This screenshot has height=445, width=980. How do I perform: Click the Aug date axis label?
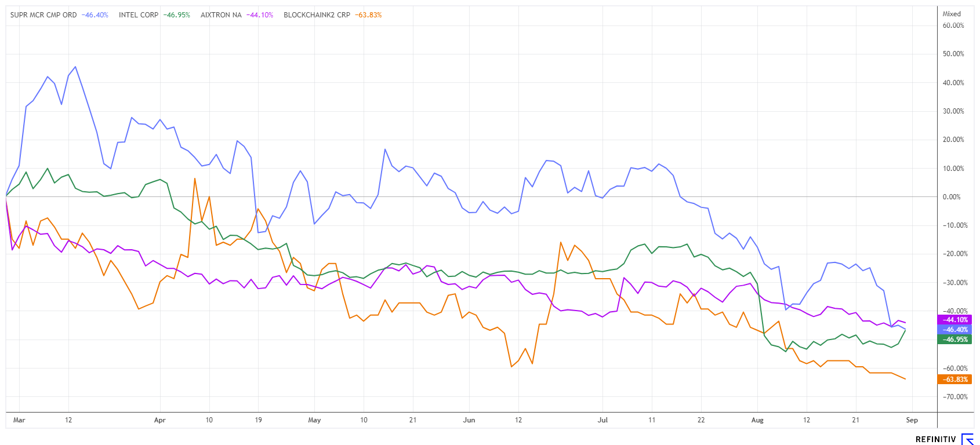[x=757, y=420]
